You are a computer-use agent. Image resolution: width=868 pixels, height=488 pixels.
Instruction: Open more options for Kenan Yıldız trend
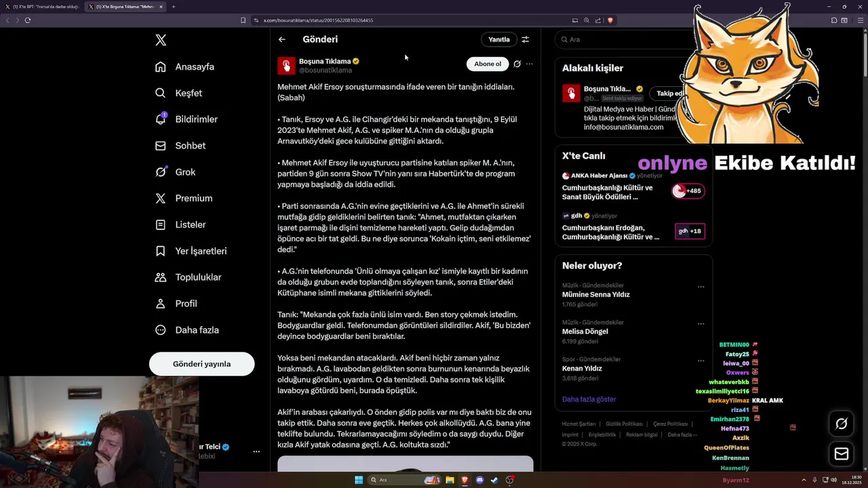coord(701,361)
